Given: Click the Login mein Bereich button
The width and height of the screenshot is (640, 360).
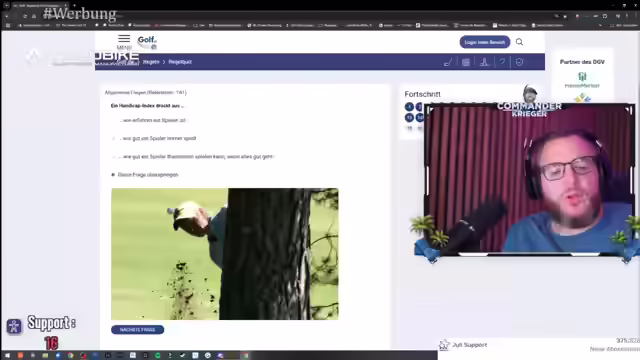Looking at the screenshot, I should 485,42.
